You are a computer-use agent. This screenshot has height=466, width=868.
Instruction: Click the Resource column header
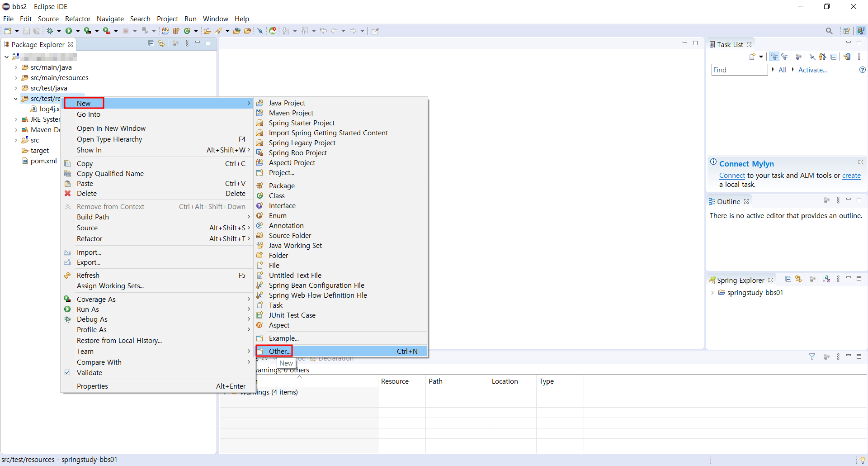pos(401,381)
